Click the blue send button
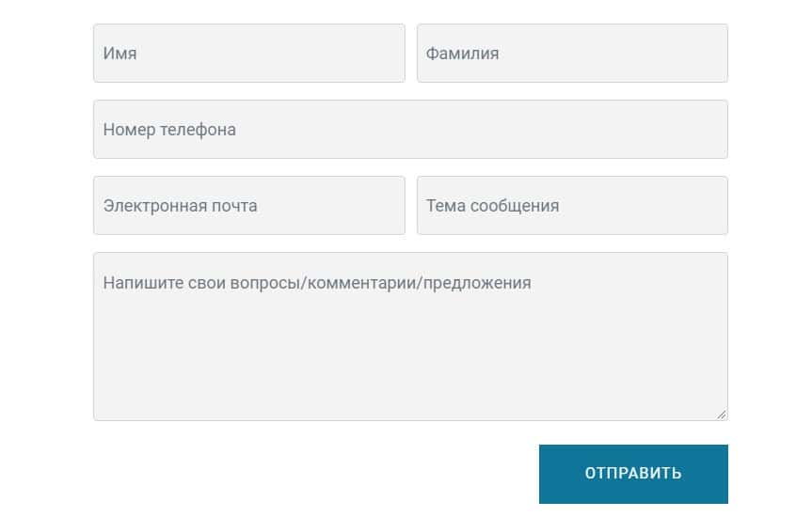This screenshot has height=517, width=812. tap(633, 474)
